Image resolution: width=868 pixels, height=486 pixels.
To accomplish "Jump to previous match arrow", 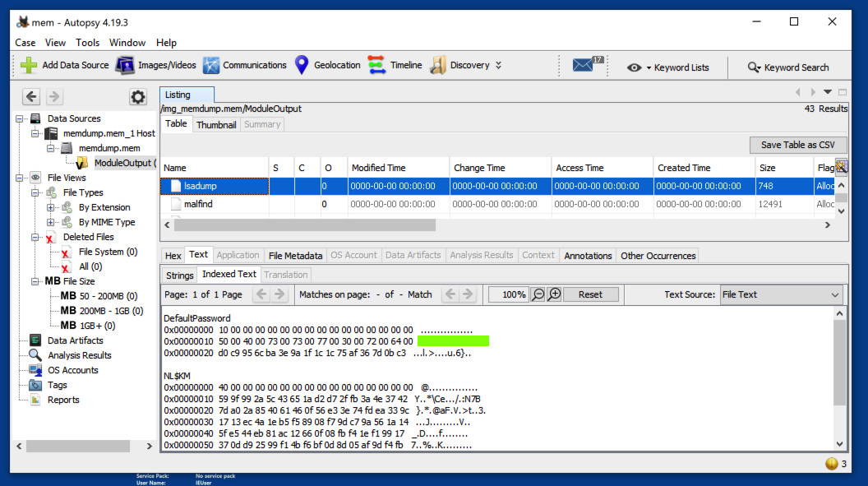I will [x=450, y=294].
